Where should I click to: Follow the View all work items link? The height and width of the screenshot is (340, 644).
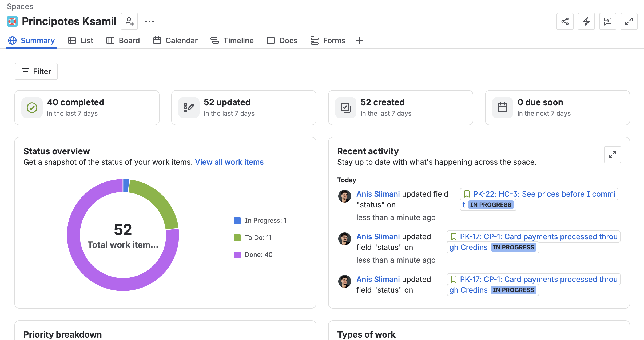pyautogui.click(x=229, y=162)
